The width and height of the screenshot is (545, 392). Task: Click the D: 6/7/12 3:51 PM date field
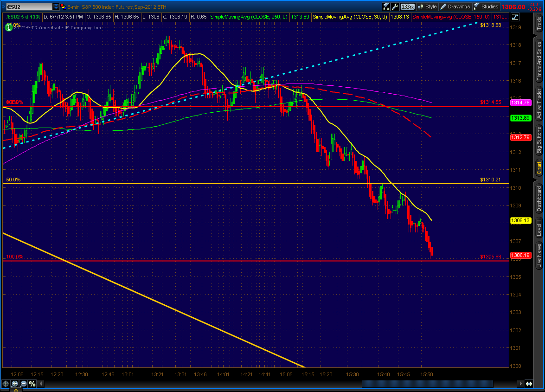coord(63,17)
